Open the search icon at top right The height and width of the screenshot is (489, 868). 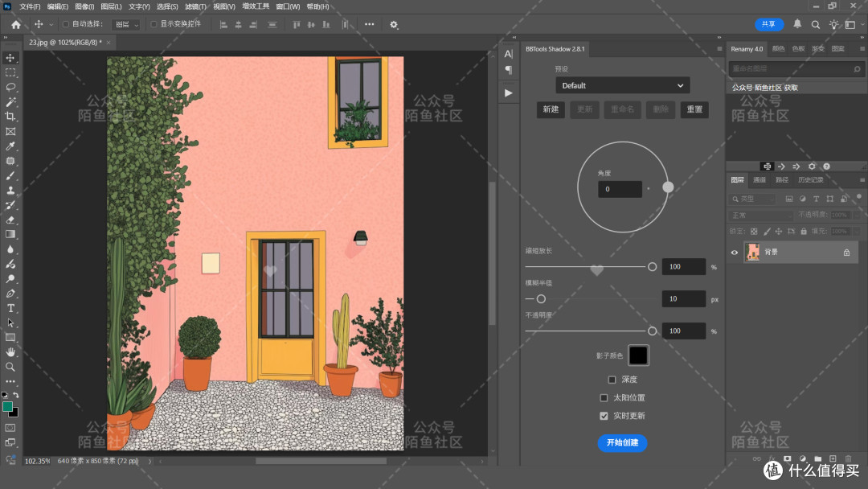[816, 24]
